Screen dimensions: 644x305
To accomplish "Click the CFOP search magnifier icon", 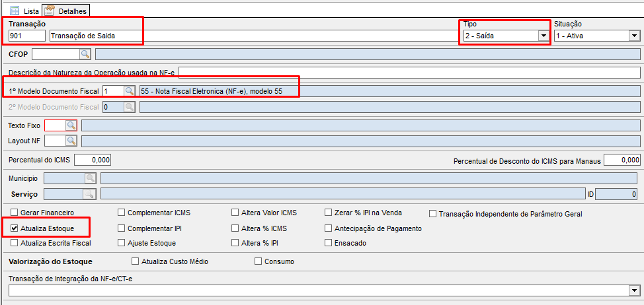I will click(x=86, y=54).
